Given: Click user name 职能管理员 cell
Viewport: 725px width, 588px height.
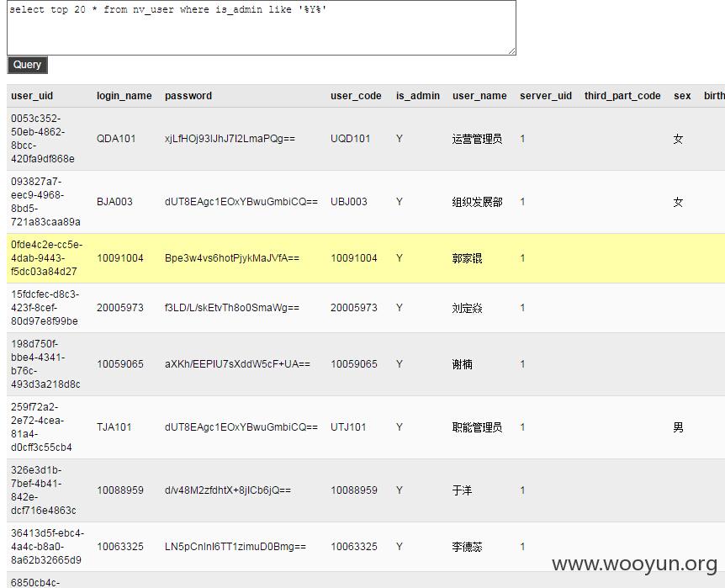Looking at the screenshot, I should 477,427.
